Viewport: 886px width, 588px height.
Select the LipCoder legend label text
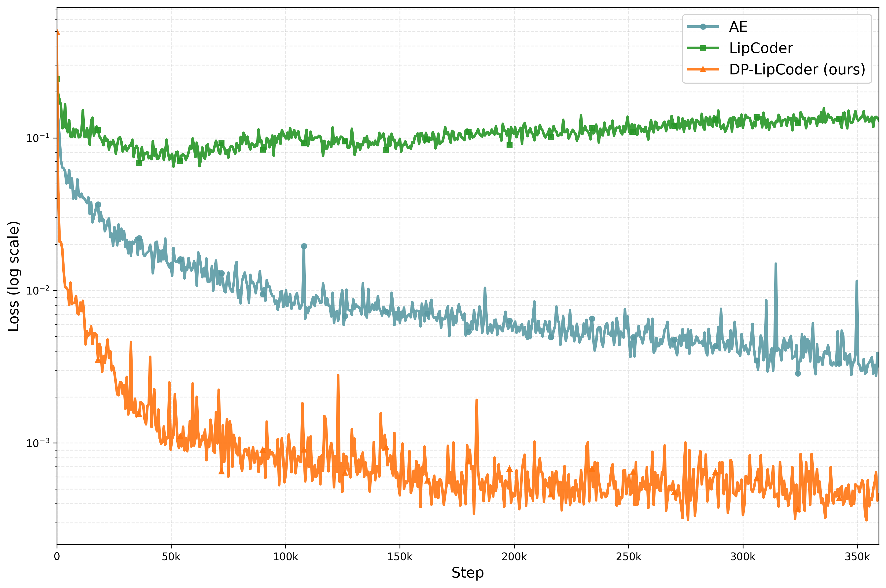click(761, 48)
